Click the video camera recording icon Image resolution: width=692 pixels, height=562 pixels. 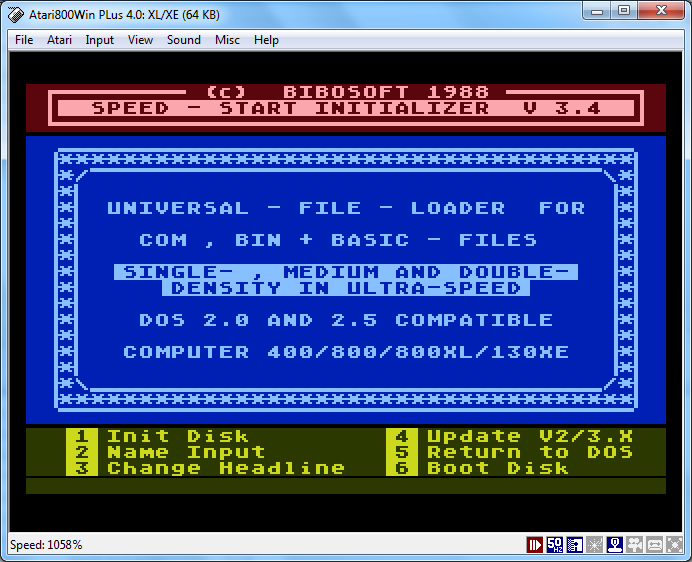click(635, 545)
